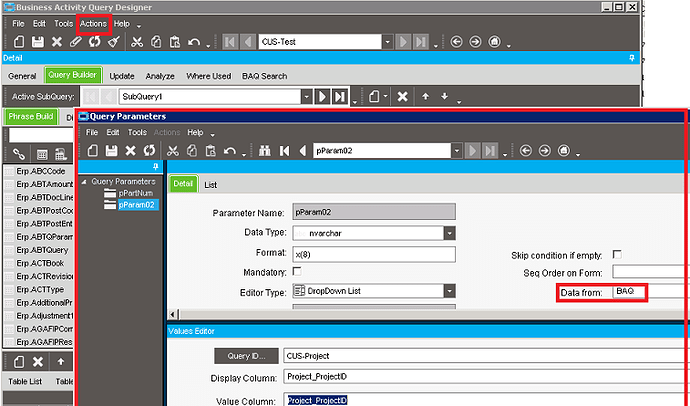The height and width of the screenshot is (406, 690).
Task: Click Delete X icon in Query Parameters toolbar
Action: pyautogui.click(x=130, y=150)
